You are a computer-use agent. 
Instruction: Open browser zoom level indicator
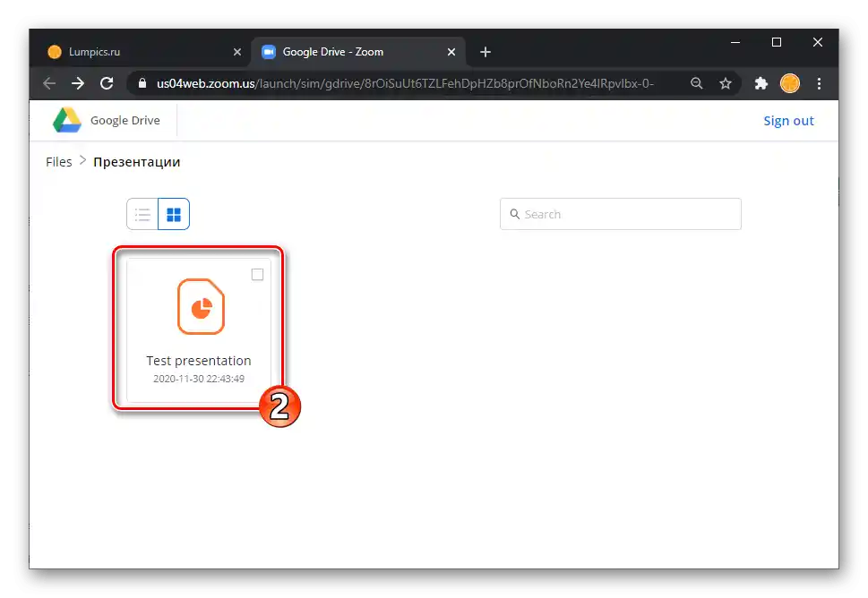click(x=697, y=83)
